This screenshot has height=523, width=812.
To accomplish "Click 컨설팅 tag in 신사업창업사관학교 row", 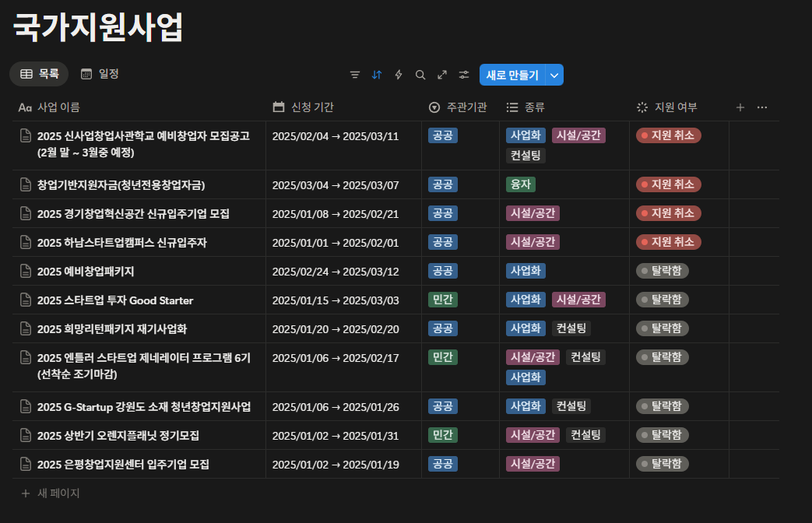I will [x=526, y=156].
